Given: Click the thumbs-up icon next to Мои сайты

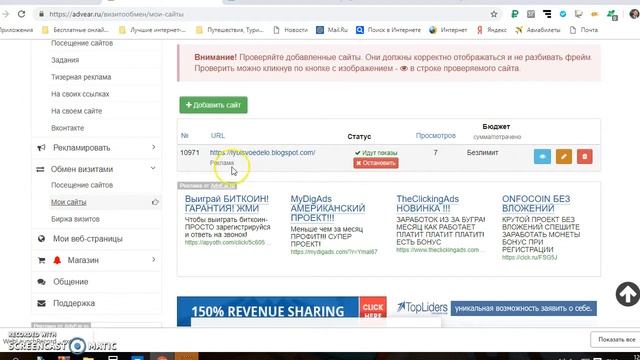Looking at the screenshot, I should (x=155, y=202).
